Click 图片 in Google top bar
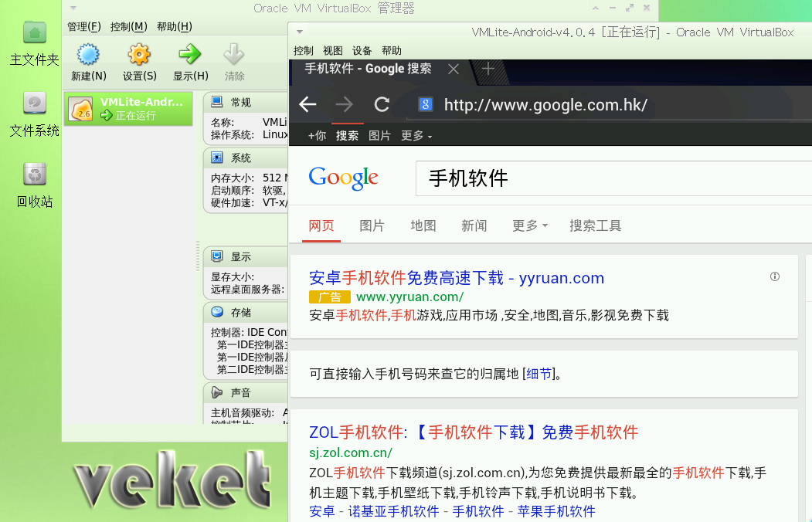This screenshot has width=812, height=522. click(379, 136)
